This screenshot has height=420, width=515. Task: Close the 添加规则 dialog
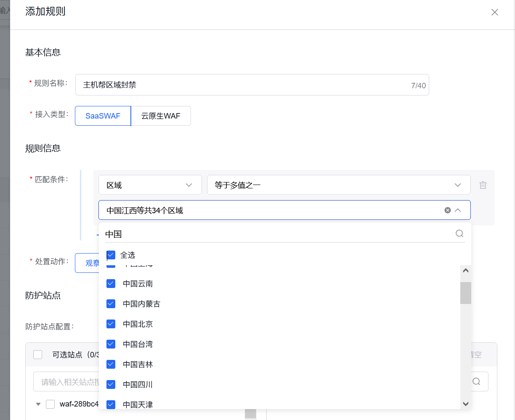495,12
